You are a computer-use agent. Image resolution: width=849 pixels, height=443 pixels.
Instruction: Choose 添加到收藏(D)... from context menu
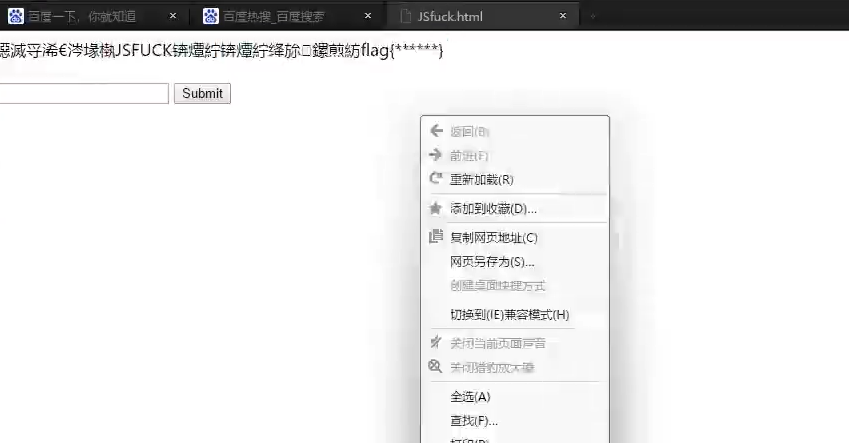click(x=493, y=209)
